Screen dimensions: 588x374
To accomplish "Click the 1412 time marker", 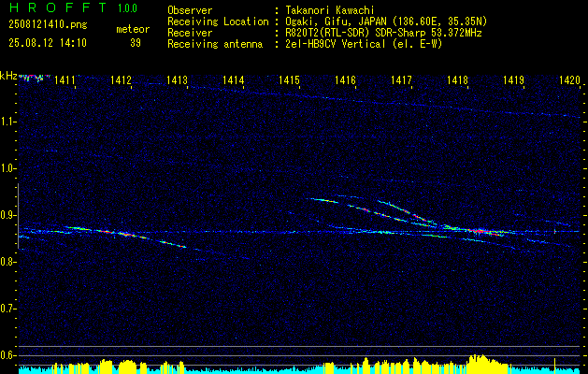I will (121, 79).
